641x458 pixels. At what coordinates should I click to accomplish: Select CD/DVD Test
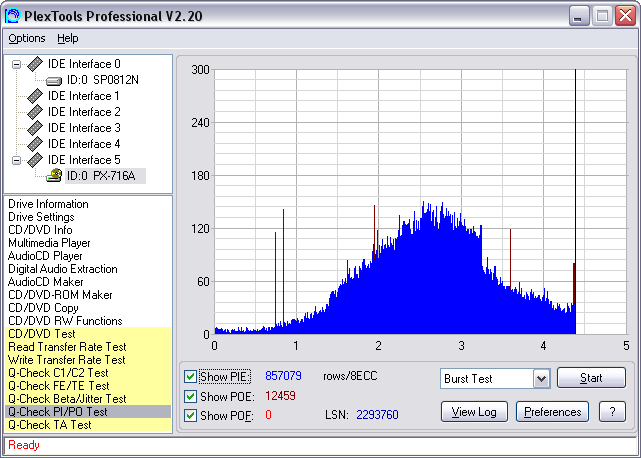pos(88,334)
